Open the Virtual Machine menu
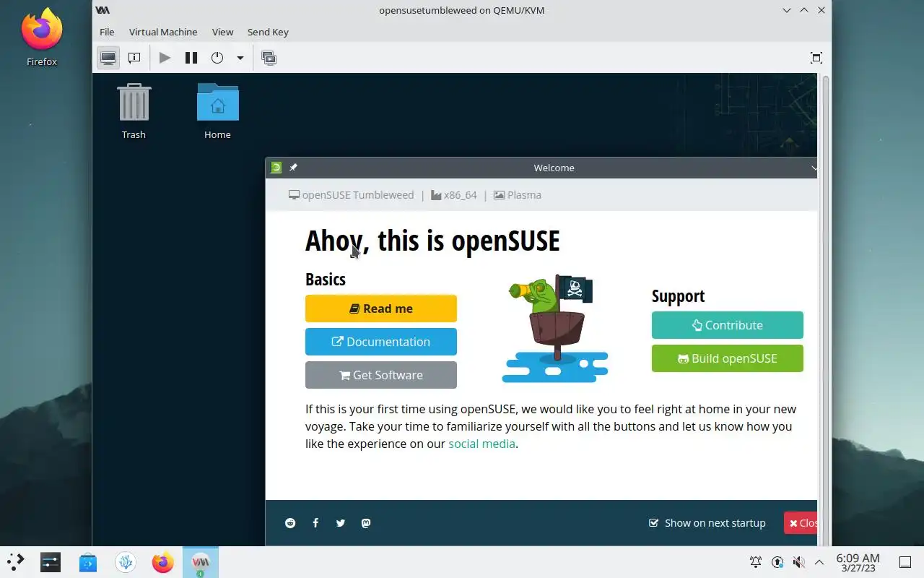Viewport: 924px width, 578px height. pyautogui.click(x=163, y=32)
